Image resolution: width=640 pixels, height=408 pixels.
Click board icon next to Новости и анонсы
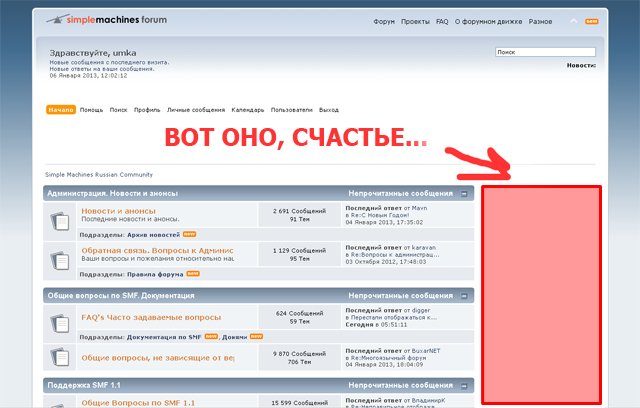click(x=60, y=221)
